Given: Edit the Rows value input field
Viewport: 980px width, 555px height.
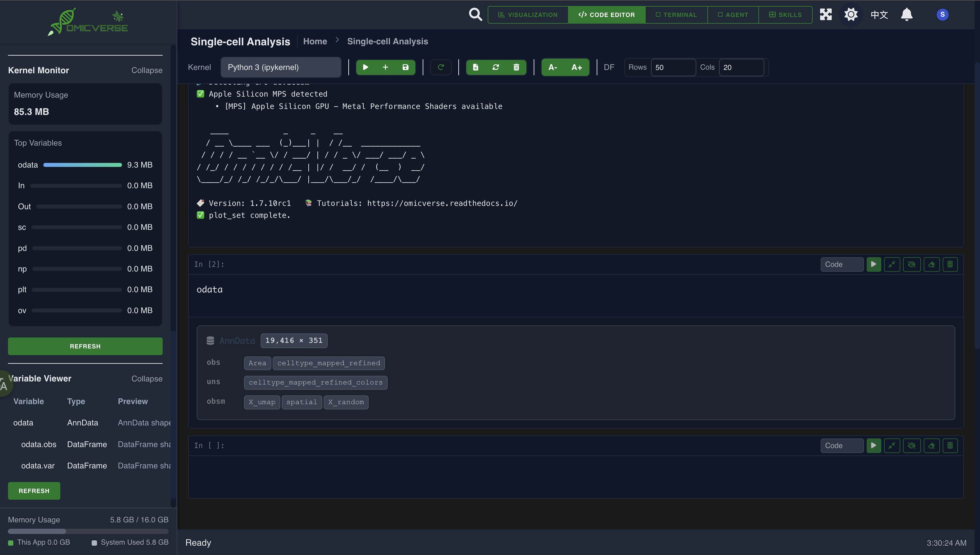Looking at the screenshot, I should coord(674,67).
